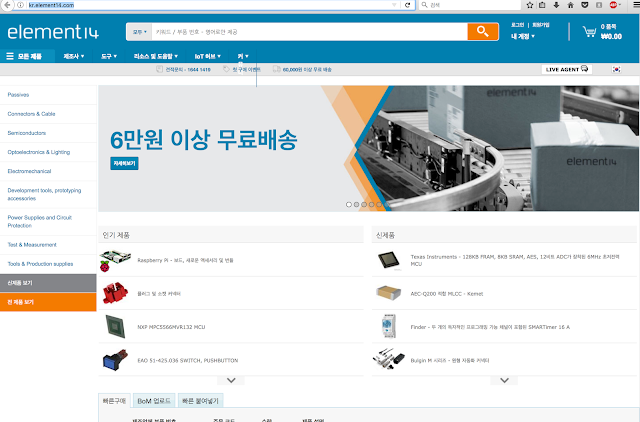Expand the 내 계정 account dropdown
This screenshot has width=640, height=422.
pyautogui.click(x=523, y=36)
